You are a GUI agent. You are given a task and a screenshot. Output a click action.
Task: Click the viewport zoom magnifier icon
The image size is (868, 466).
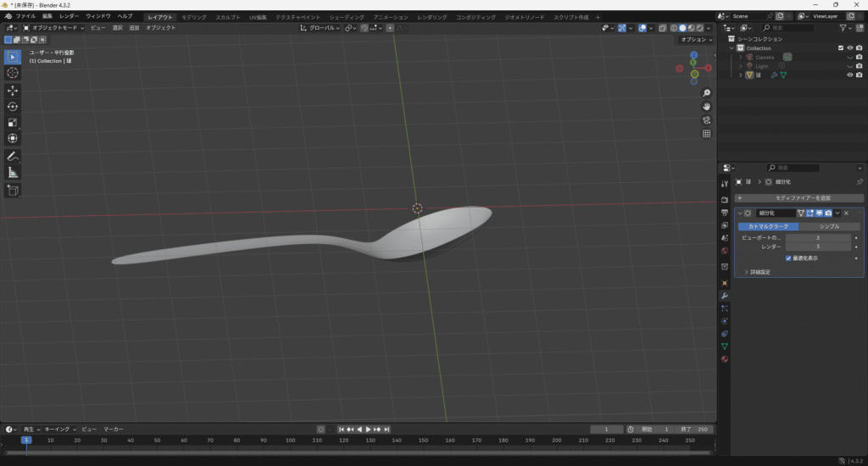point(706,93)
